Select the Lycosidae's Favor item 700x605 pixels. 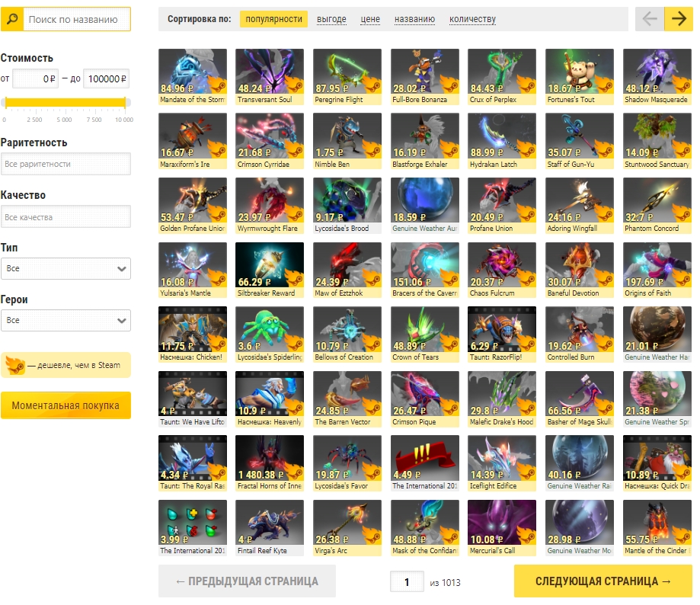(347, 463)
